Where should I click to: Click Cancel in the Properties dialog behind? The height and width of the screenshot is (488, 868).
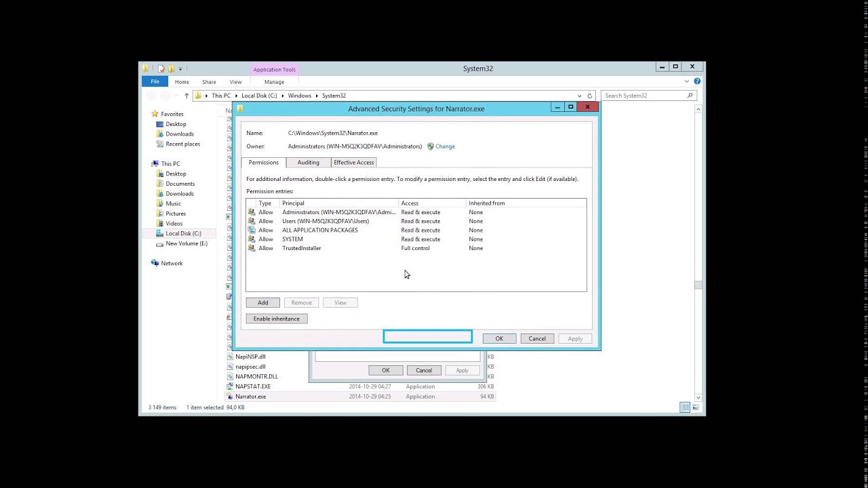coord(424,371)
